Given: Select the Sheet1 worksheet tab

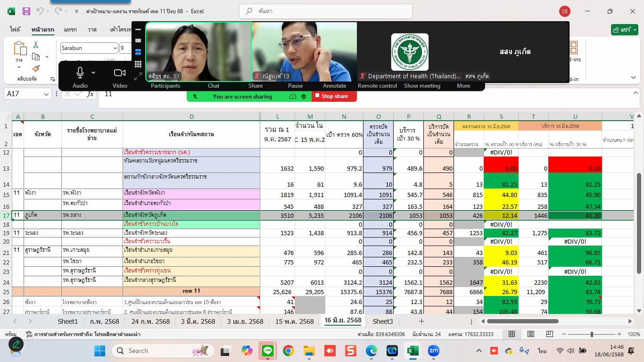Looking at the screenshot, I should [x=67, y=321].
